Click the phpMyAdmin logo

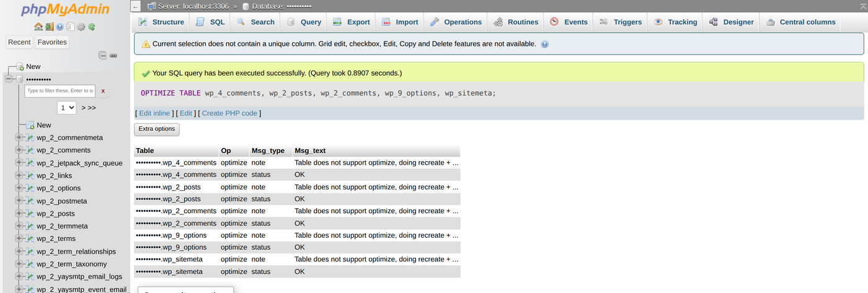(65, 10)
